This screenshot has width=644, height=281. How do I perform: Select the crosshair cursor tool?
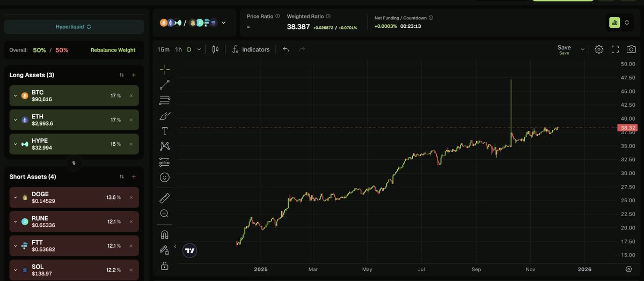[165, 69]
